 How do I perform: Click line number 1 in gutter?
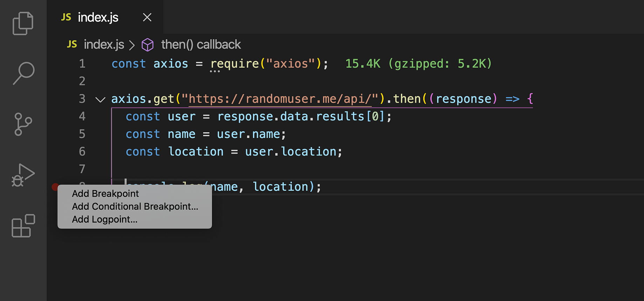82,64
